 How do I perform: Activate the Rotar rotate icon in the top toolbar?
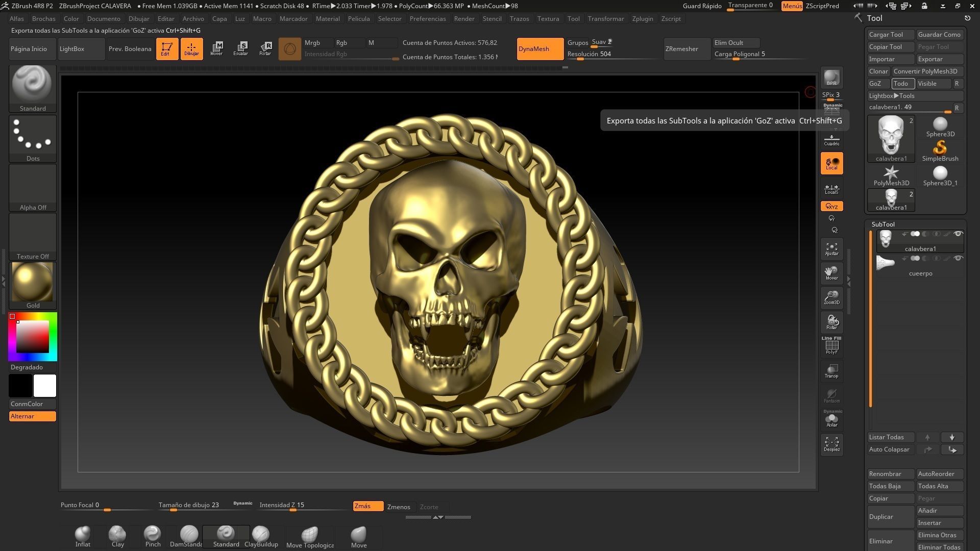pos(265,49)
